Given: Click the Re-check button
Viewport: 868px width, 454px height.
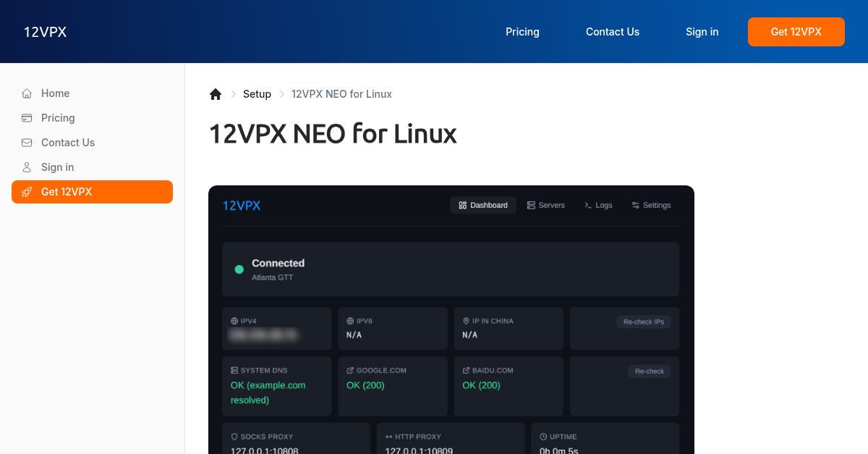Looking at the screenshot, I should click(x=650, y=371).
